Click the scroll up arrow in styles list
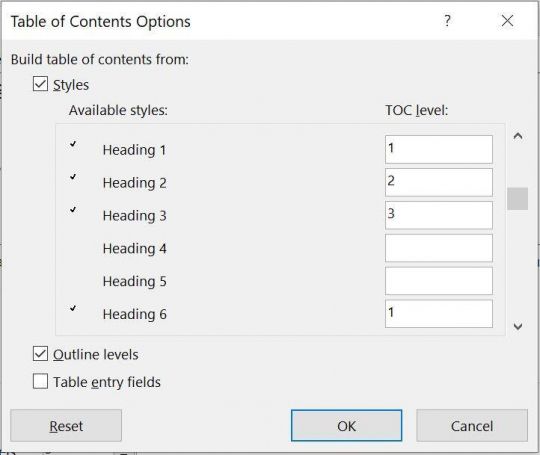This screenshot has width=540, height=455. [518, 136]
